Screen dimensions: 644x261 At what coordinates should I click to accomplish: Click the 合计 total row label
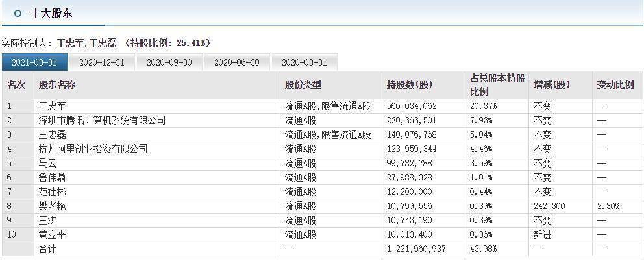(47, 249)
